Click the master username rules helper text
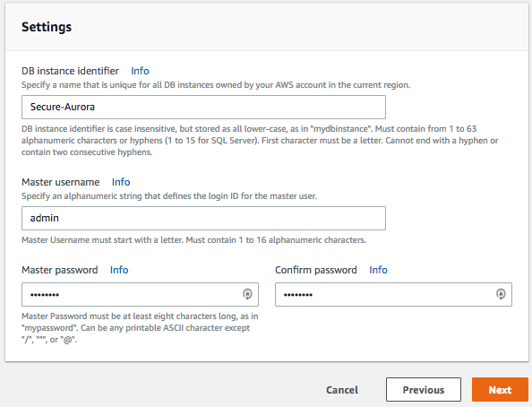 click(x=194, y=240)
